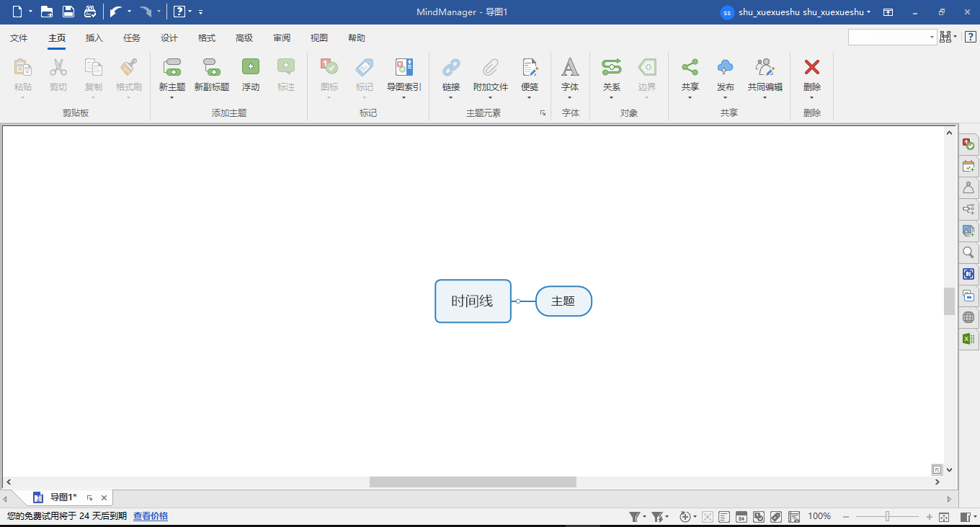Open the resources person panel in sidebar

968,187
